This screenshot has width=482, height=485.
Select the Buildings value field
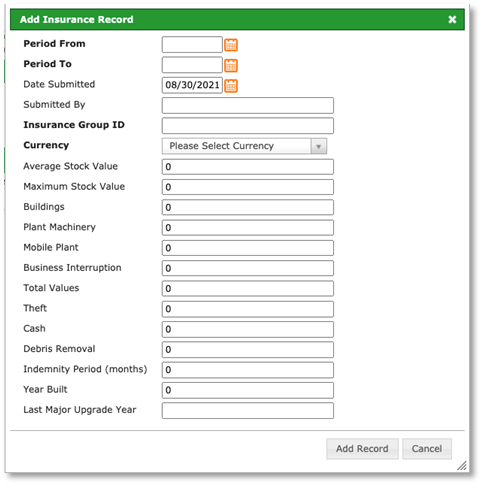(x=248, y=207)
